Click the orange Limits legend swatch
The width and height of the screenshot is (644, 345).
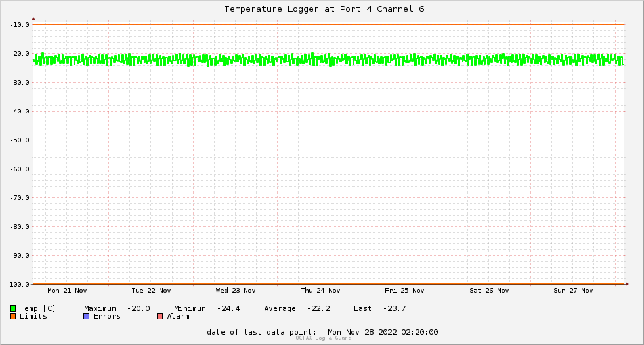click(12, 316)
